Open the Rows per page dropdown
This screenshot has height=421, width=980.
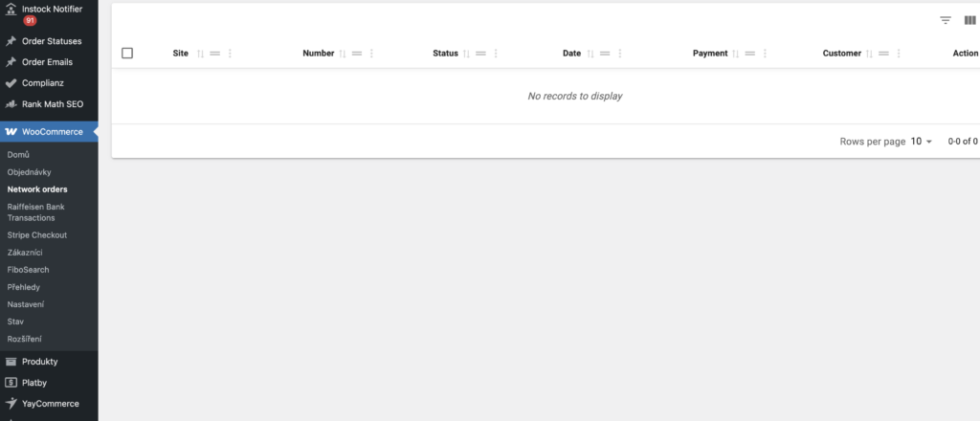[922, 142]
